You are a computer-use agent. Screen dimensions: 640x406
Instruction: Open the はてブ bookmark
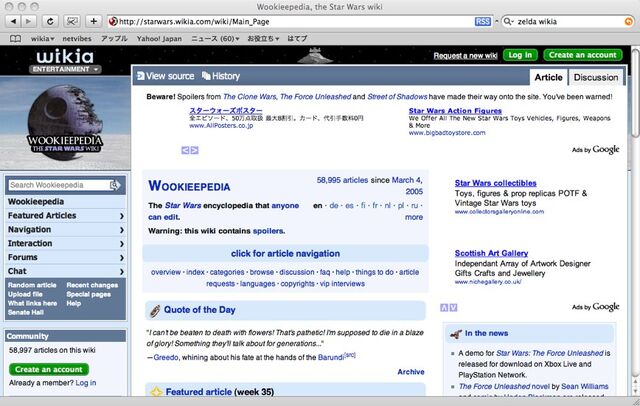point(297,39)
